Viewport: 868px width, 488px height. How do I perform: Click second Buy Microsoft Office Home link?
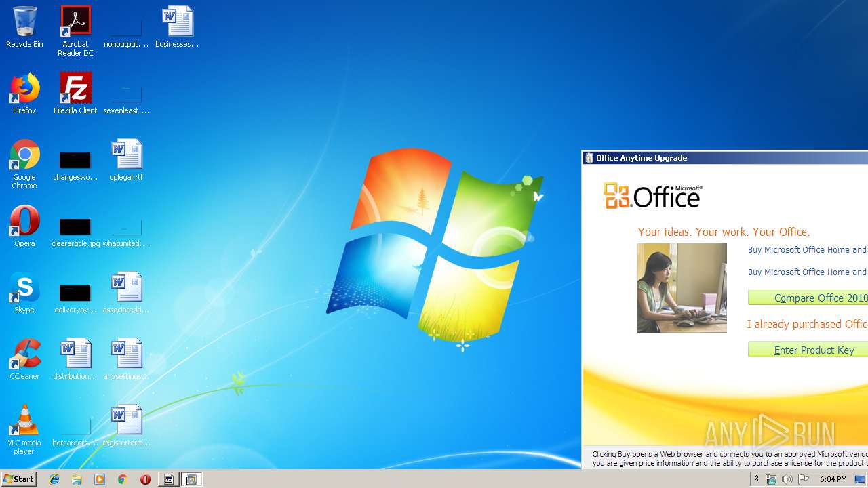coord(807,272)
